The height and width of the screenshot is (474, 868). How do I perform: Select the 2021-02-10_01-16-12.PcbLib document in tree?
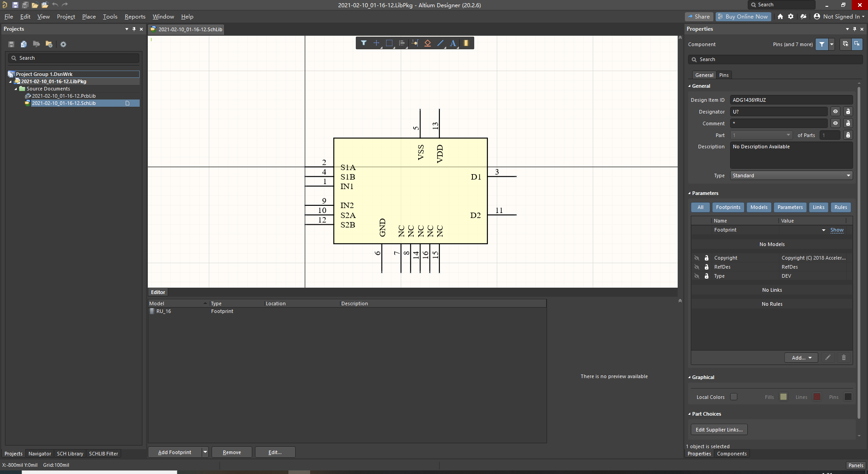tap(63, 96)
